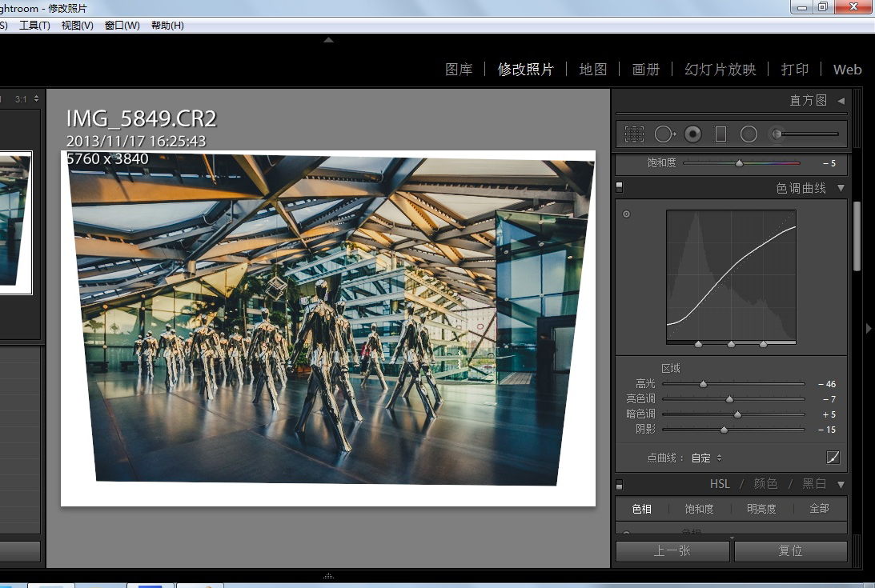Click the navigator preview thumbnail
This screenshot has width=875, height=588.
tap(16, 222)
